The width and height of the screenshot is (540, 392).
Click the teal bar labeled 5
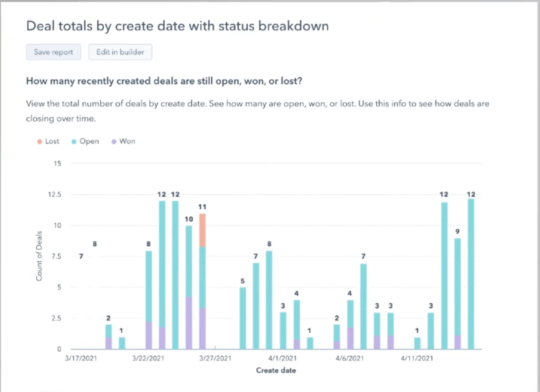[x=243, y=318]
